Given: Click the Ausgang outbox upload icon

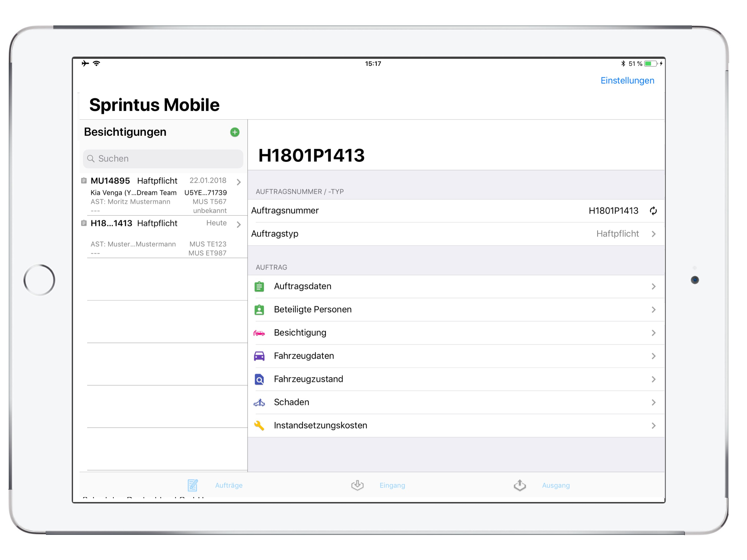Looking at the screenshot, I should 520,485.
